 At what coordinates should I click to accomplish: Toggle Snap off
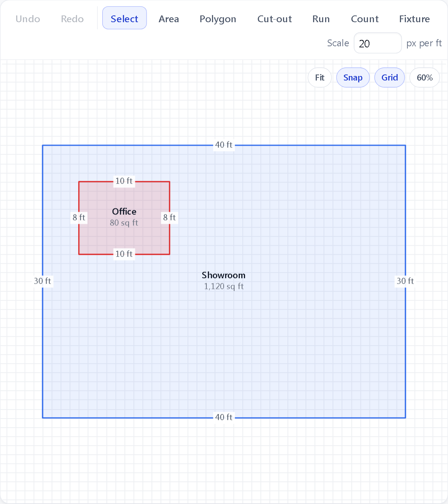click(x=353, y=77)
